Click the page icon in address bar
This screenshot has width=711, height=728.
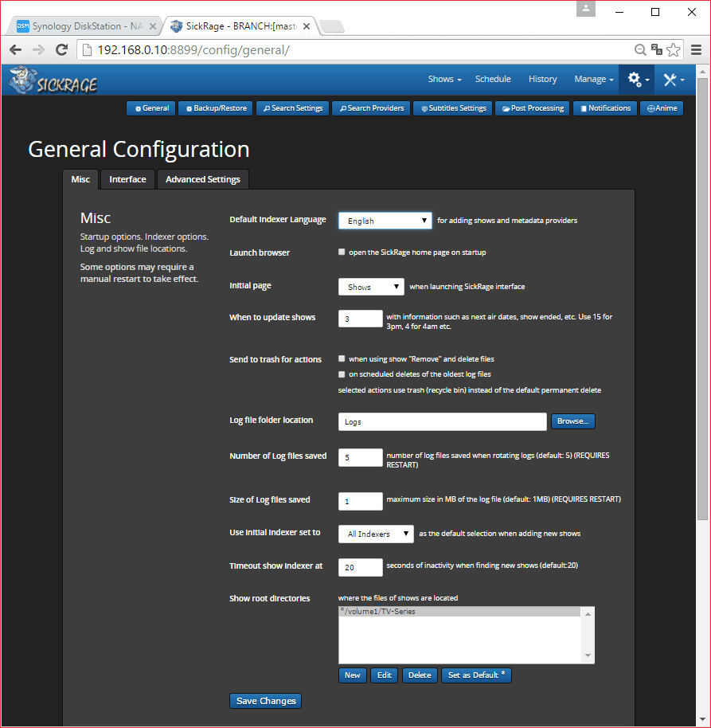coord(87,49)
